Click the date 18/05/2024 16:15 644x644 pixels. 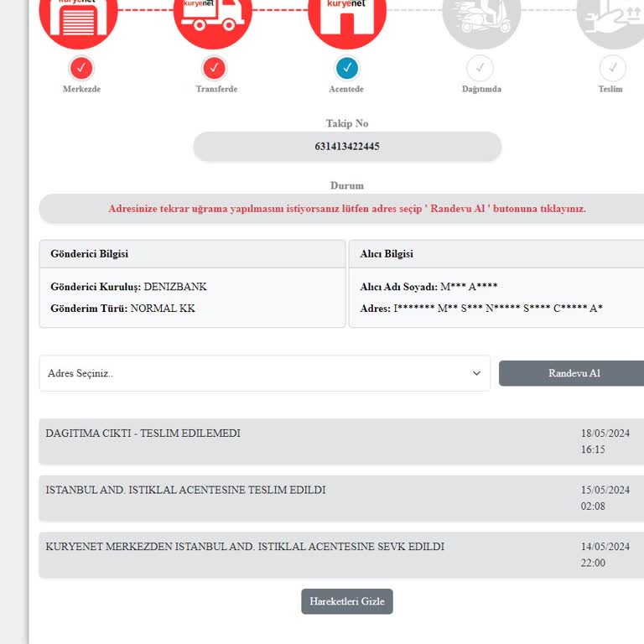pyautogui.click(x=605, y=442)
